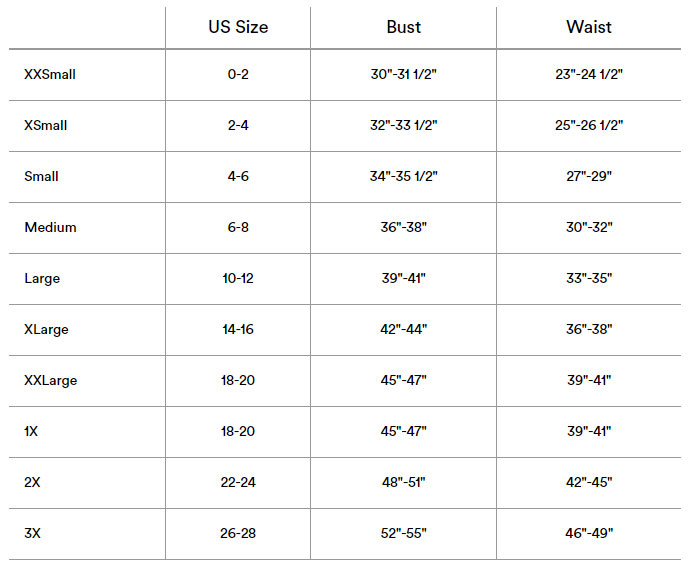692x572 pixels.
Task: Select the XLarge row label
Action: 46,330
